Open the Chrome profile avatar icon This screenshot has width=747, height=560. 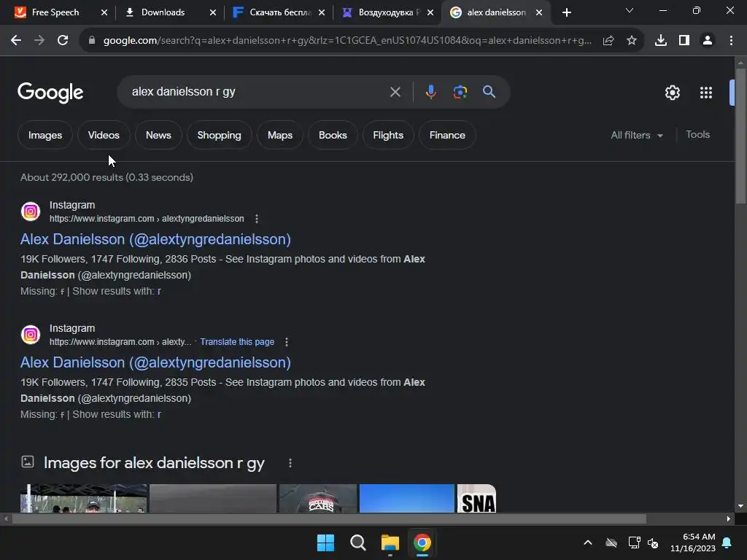point(708,41)
